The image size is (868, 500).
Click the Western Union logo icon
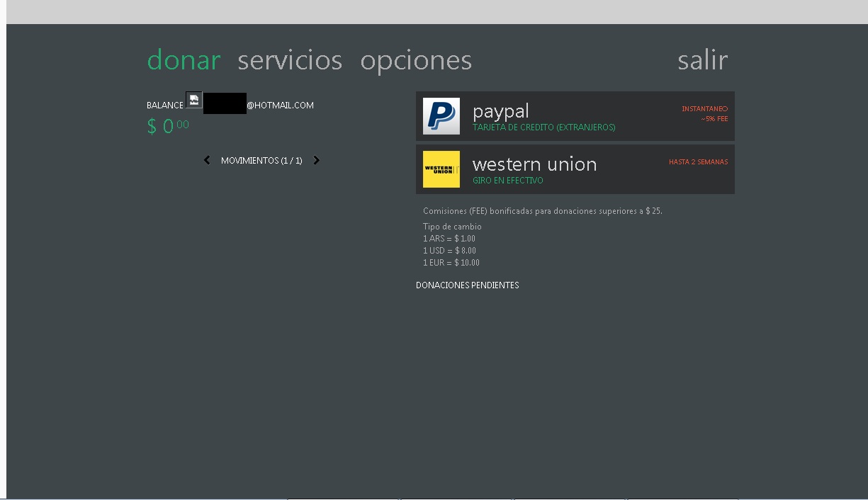[441, 169]
